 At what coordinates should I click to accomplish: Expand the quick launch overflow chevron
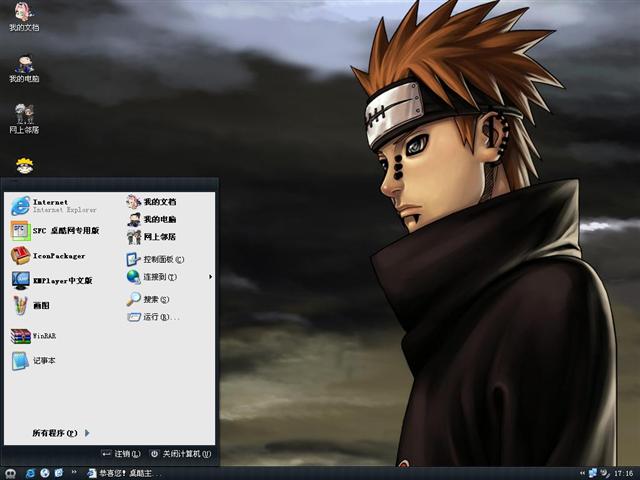[74, 472]
